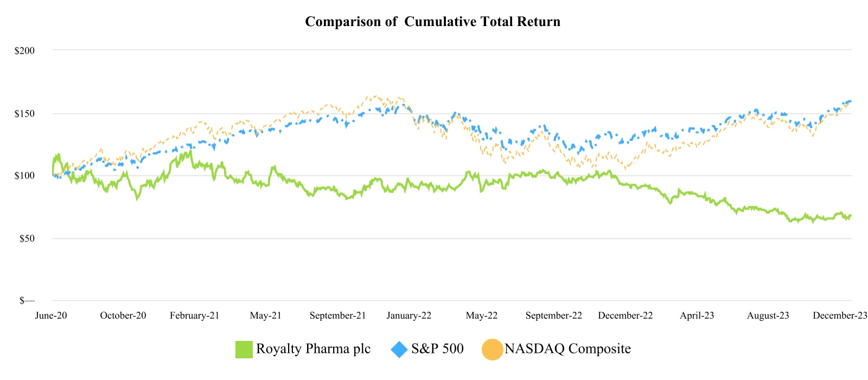Viewport: 868px width, 380px height.
Task: Click the green Royalty Pharma legend square
Action: [x=244, y=349]
